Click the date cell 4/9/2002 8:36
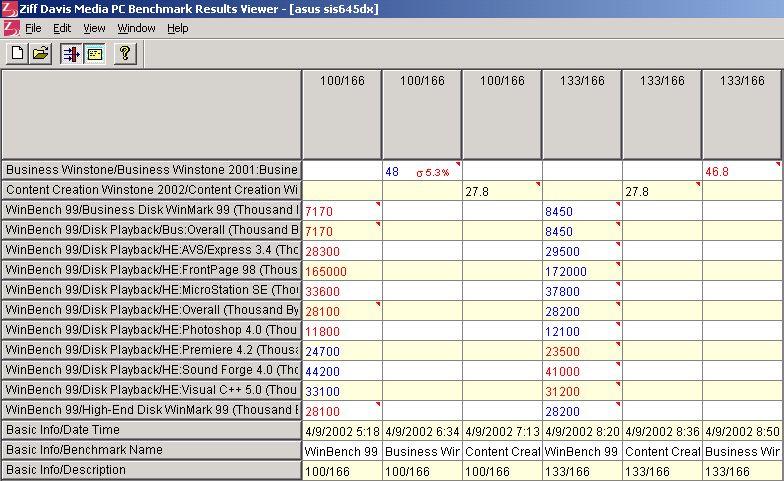This screenshot has height=481, width=784. click(662, 431)
